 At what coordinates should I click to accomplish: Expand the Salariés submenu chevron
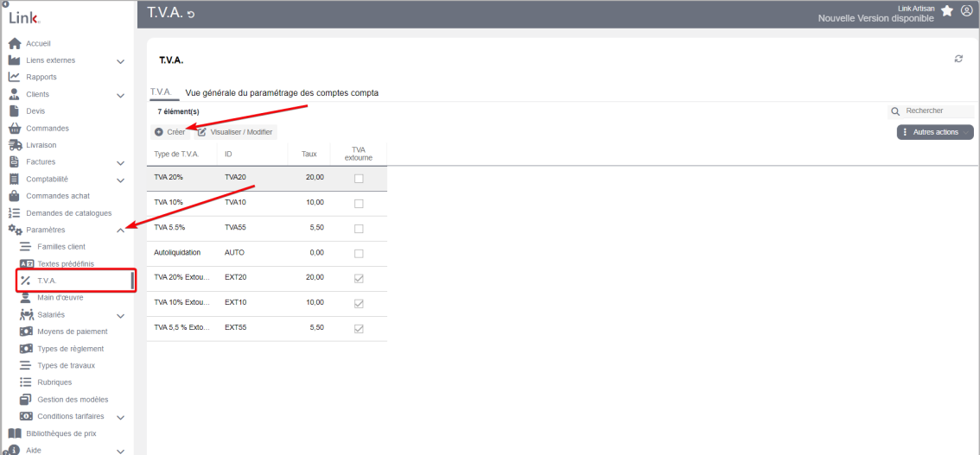click(x=121, y=316)
